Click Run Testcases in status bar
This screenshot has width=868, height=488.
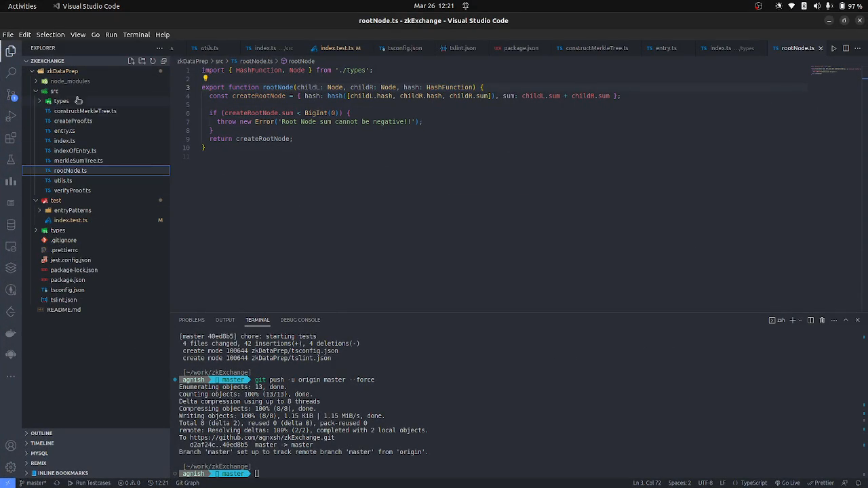[x=89, y=483]
